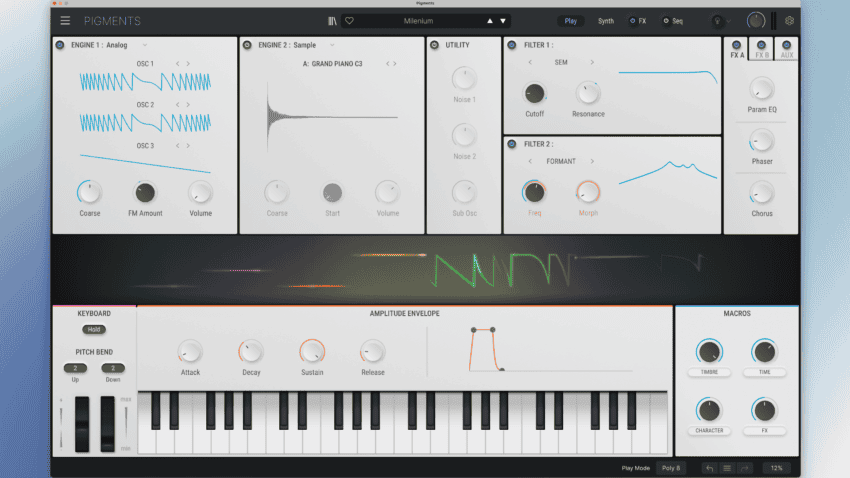Click the redo arrow in status bar
The width and height of the screenshot is (850, 478).
744,468
